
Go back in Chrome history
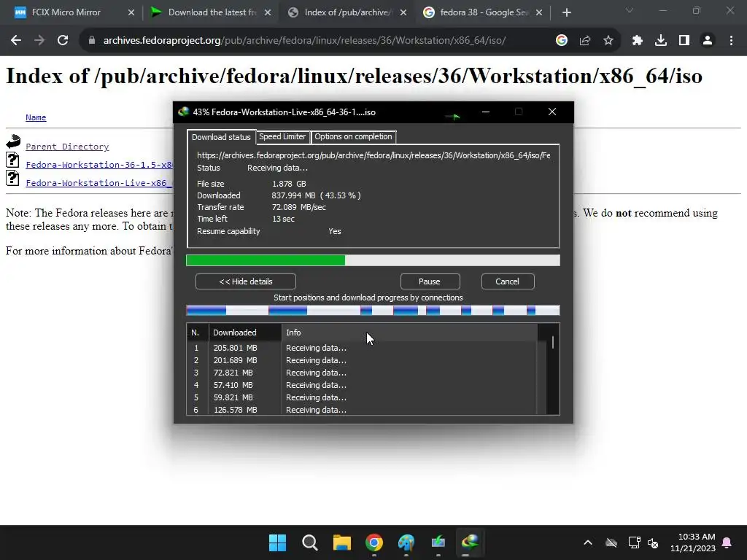point(16,41)
